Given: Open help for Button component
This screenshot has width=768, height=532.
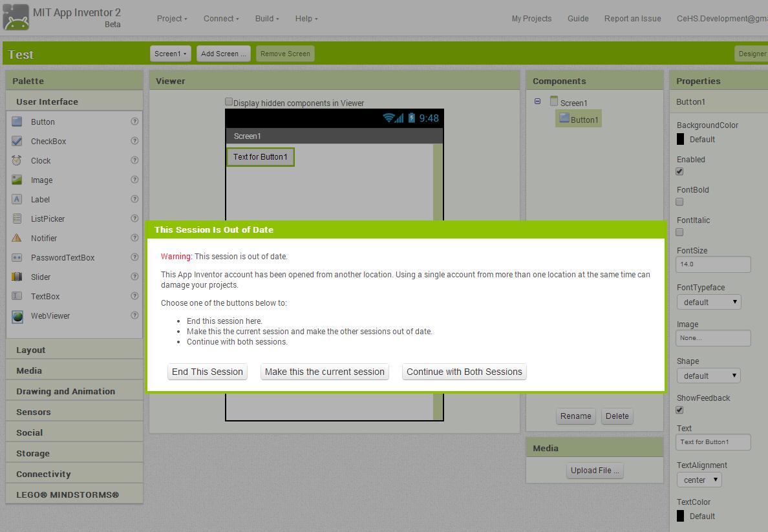Looking at the screenshot, I should [x=134, y=122].
